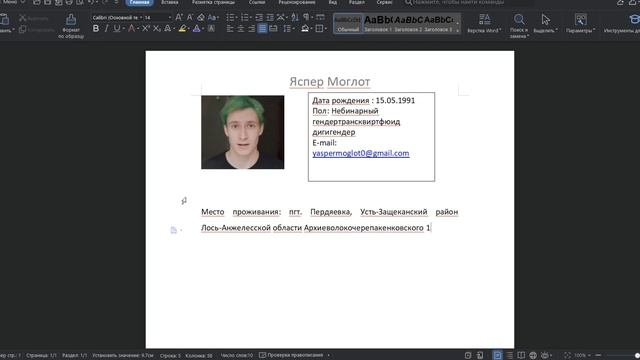The width and height of the screenshot is (640, 360).
Task: Apply the red font color
Action: pyautogui.click(x=131, y=29)
